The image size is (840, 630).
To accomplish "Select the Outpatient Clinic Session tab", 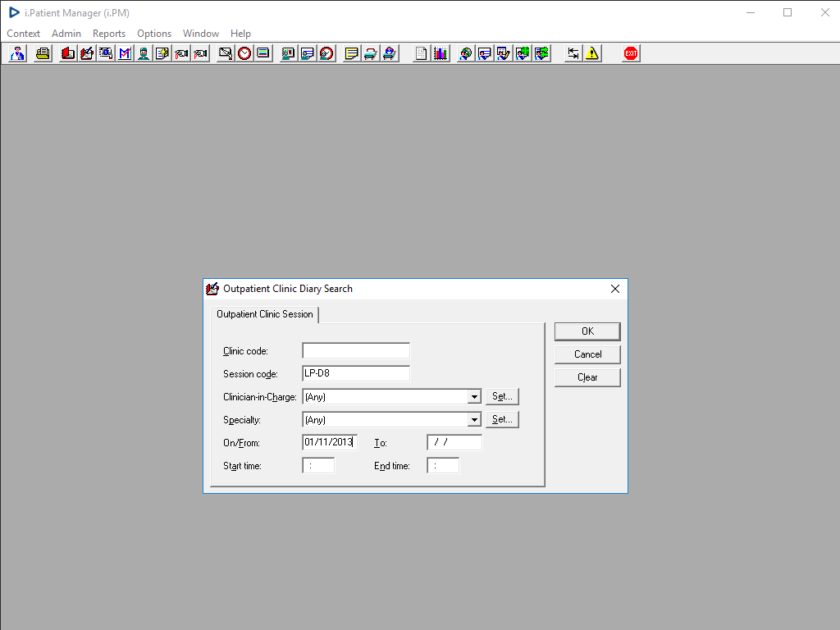I will coord(265,314).
